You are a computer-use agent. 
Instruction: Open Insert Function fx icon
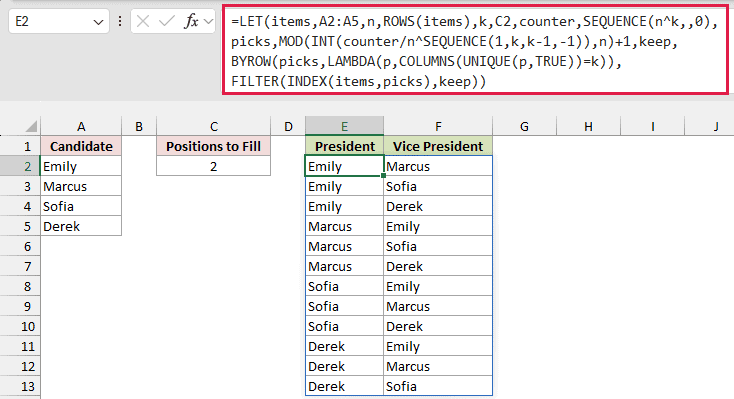coord(191,21)
